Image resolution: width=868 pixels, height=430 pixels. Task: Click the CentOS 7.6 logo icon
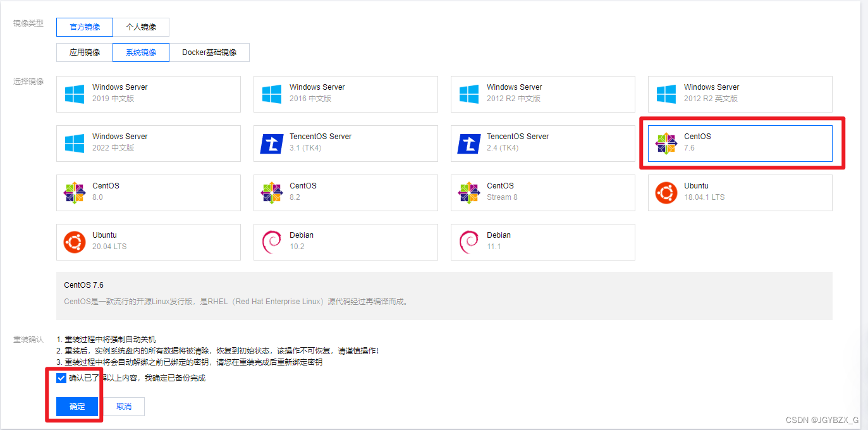coord(666,144)
